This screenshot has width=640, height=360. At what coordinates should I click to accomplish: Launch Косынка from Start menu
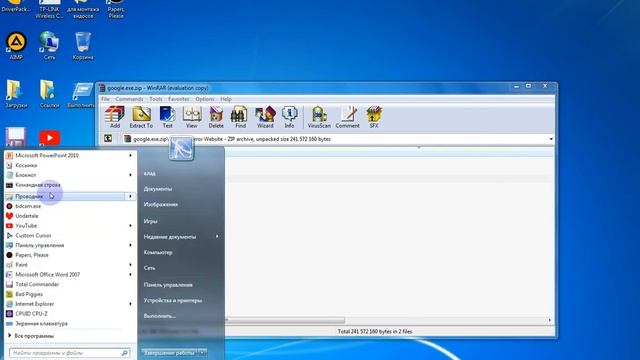coord(70,165)
